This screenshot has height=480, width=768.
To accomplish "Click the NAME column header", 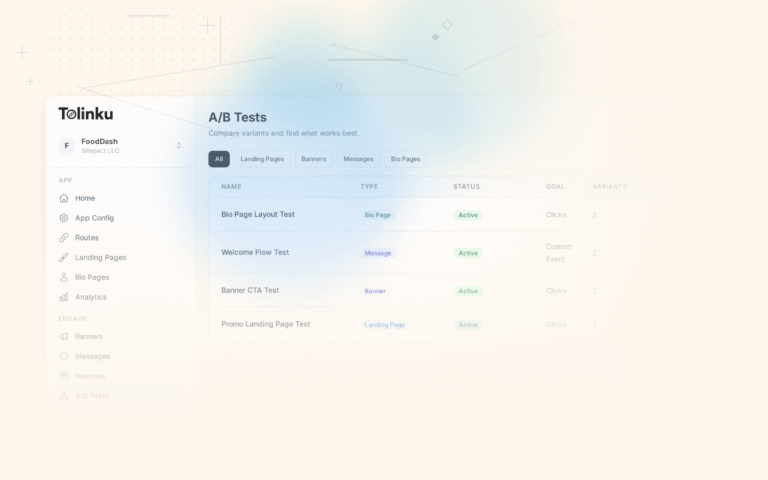I will tap(231, 187).
